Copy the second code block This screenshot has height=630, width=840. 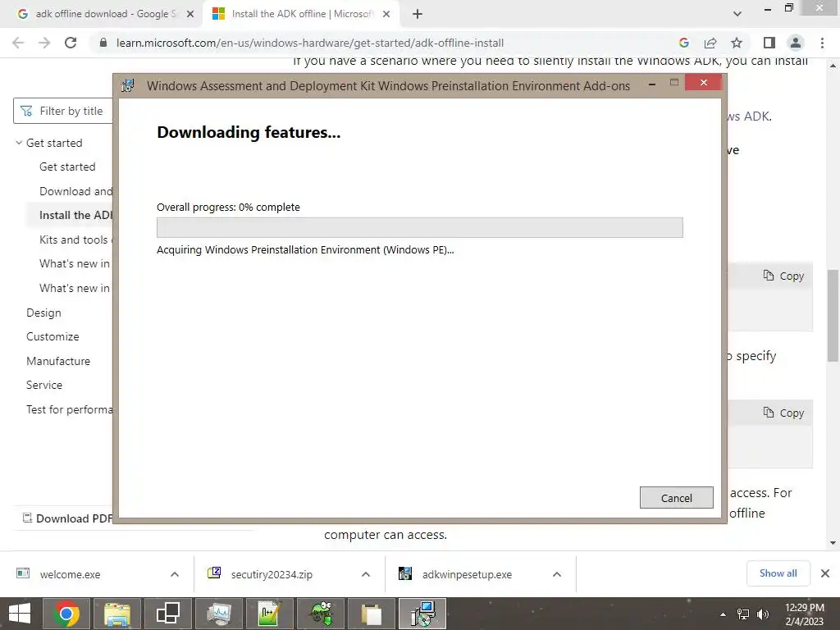(x=783, y=413)
